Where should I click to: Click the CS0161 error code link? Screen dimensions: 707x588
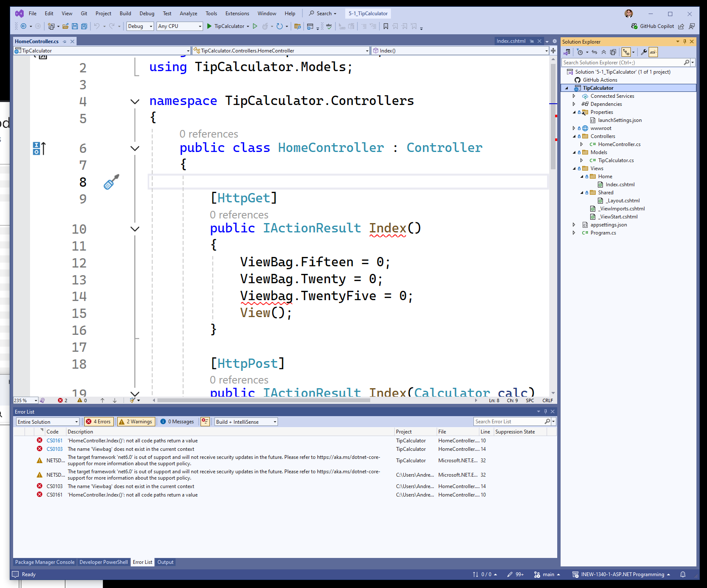click(x=54, y=441)
